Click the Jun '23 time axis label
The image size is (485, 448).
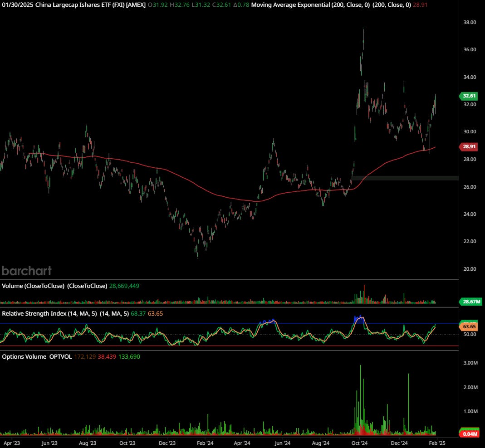tap(49, 443)
